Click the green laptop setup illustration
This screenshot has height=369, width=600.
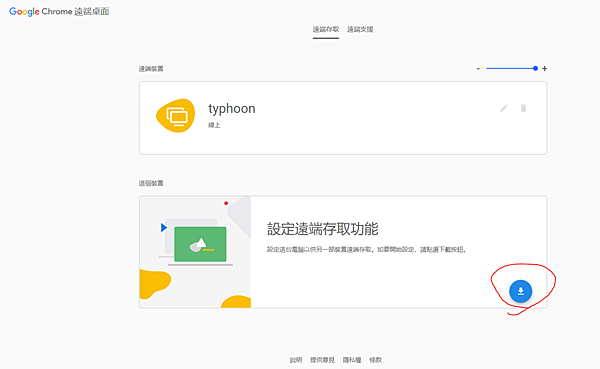pos(200,245)
